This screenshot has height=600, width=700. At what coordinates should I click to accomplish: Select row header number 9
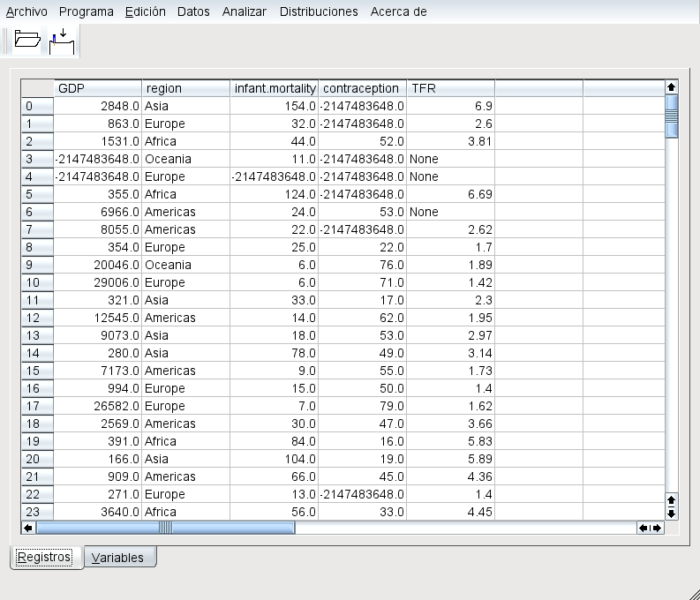[37, 265]
